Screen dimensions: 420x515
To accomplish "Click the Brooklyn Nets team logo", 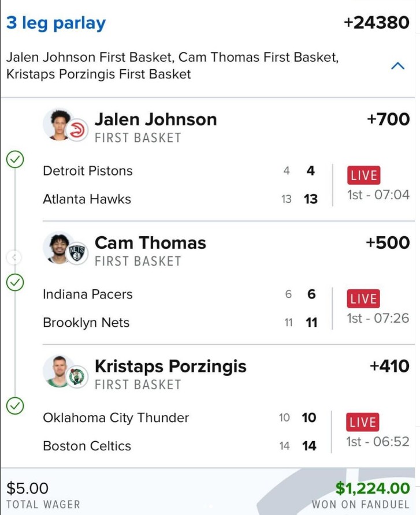I will click(x=76, y=253).
